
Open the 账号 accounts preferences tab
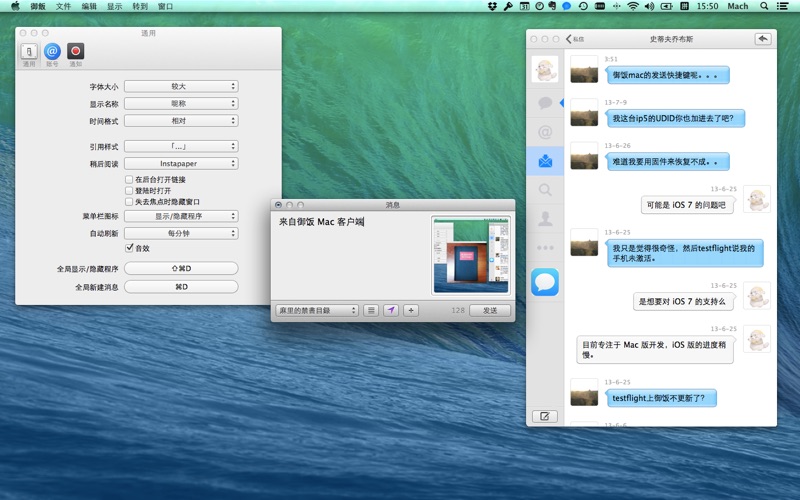click(52, 53)
